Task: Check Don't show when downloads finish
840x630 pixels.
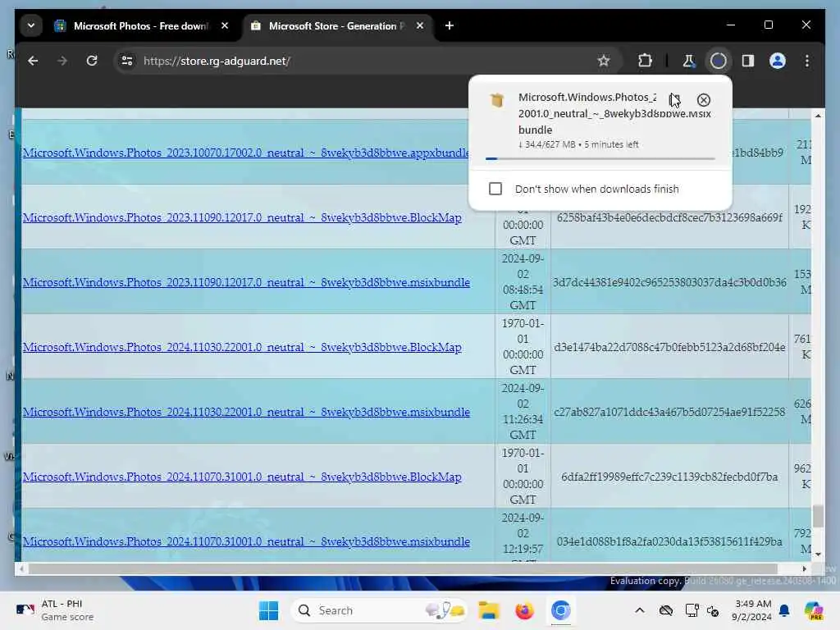Action: (495, 189)
